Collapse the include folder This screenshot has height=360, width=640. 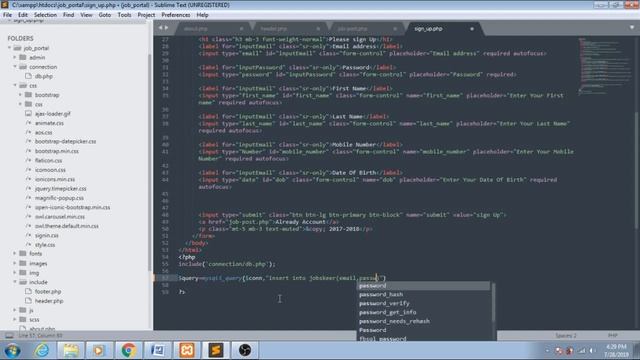click(15, 282)
